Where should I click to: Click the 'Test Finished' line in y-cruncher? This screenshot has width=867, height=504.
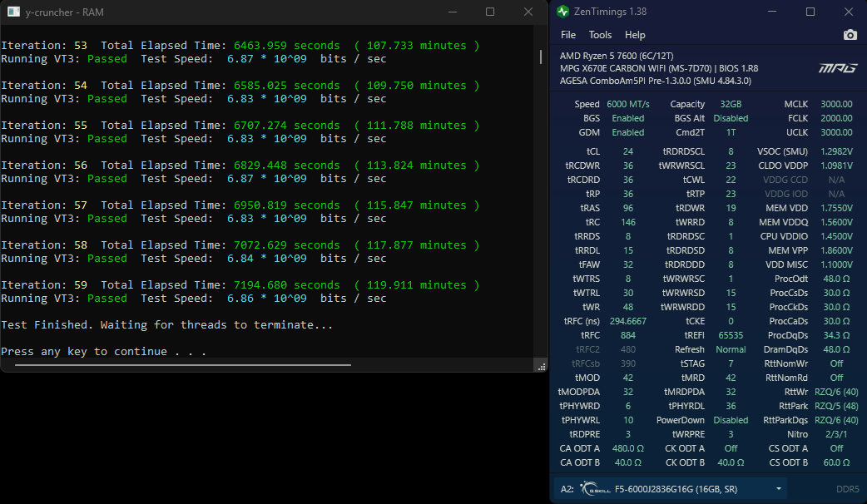[167, 325]
